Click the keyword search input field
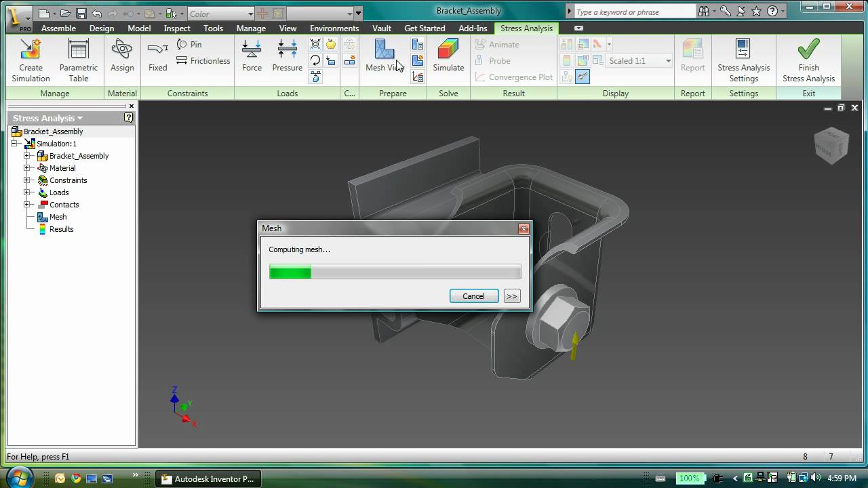This screenshot has height=488, width=868. (x=634, y=12)
